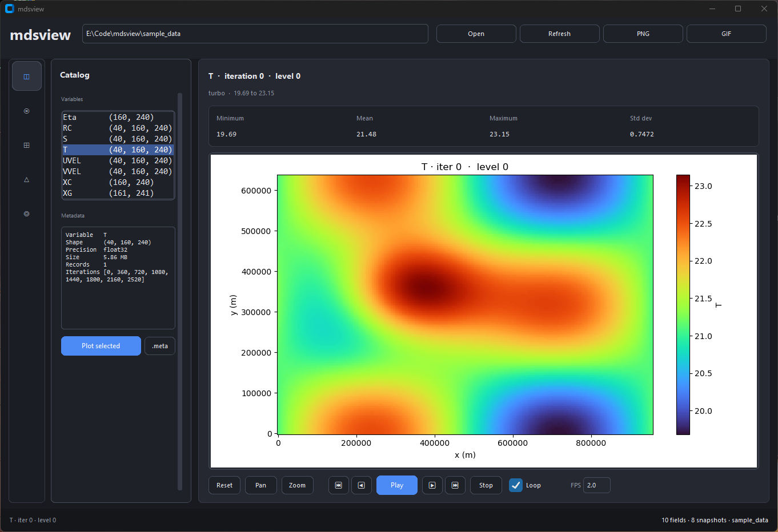Click status text "T · iter 0 · level 0"
Viewport: 778px width, 532px height.
coord(33,520)
